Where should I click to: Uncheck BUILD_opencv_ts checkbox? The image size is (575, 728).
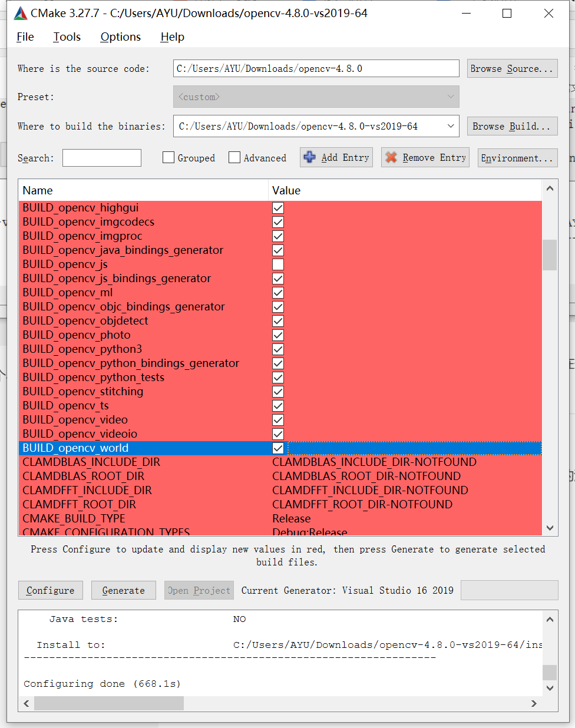278,406
